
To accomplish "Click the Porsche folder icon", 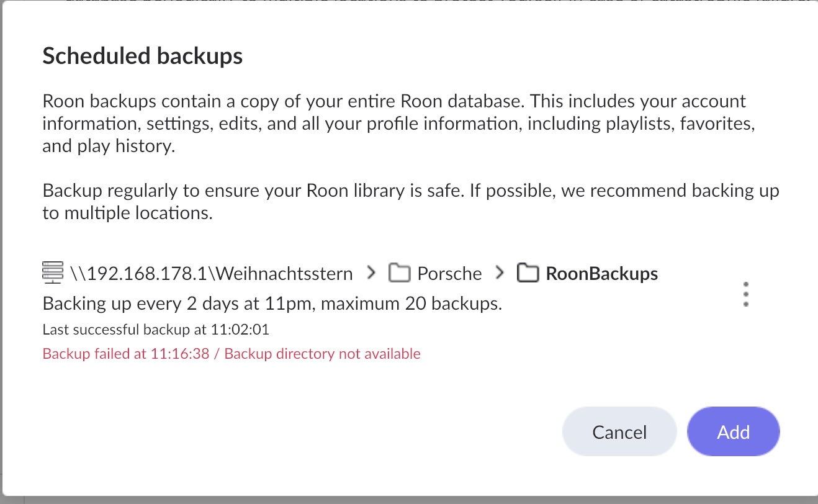I will (399, 273).
